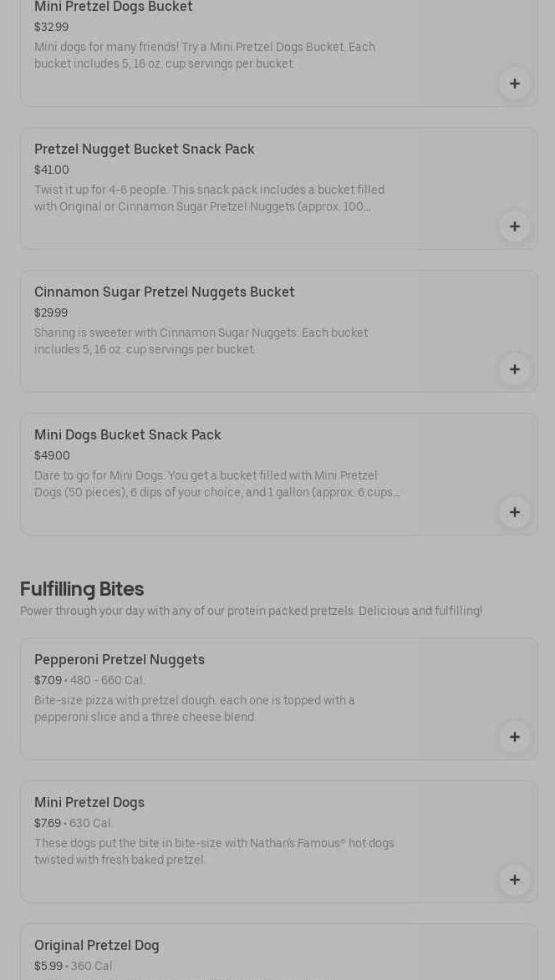Add Mini Pretzel Dogs Bucket to cart
This screenshot has height=980, width=555.
coord(514,84)
